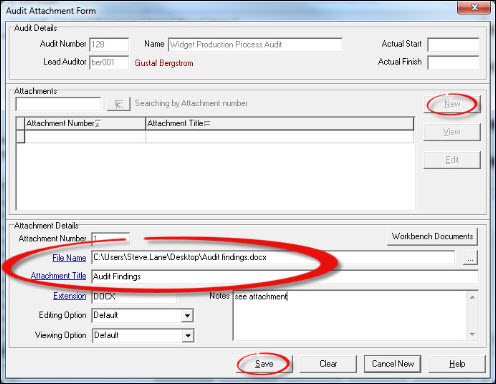Click Cancel New button
Image resolution: width=496 pixels, height=384 pixels.
(392, 364)
